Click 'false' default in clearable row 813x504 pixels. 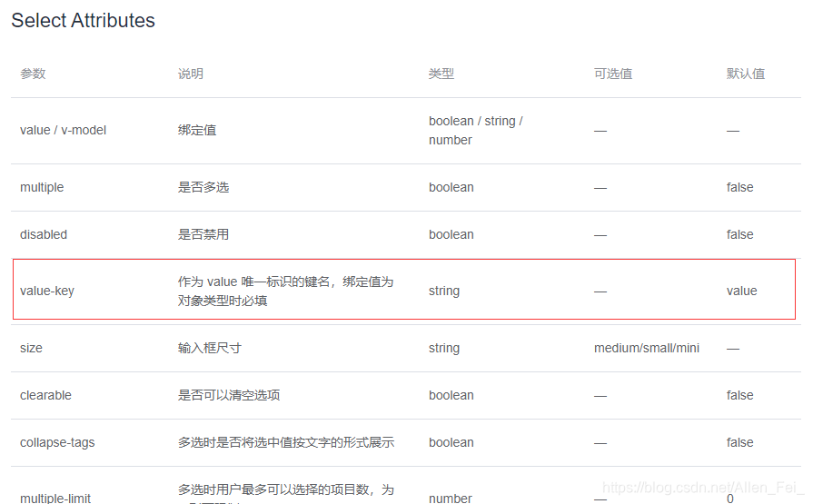(x=740, y=395)
